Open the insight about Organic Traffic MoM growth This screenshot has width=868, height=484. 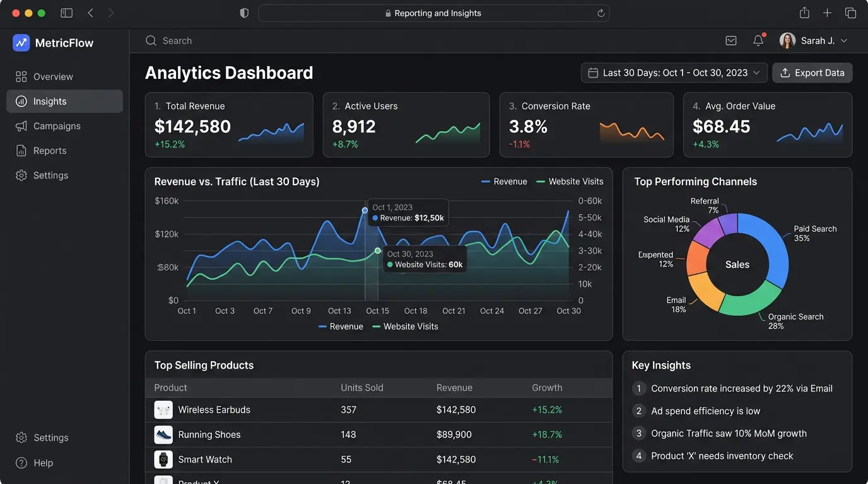[720, 434]
